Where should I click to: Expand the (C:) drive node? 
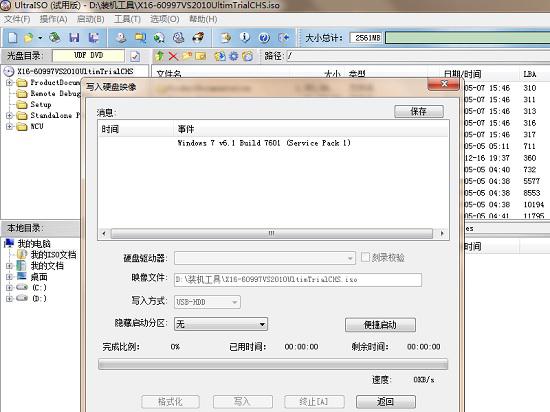(9, 288)
